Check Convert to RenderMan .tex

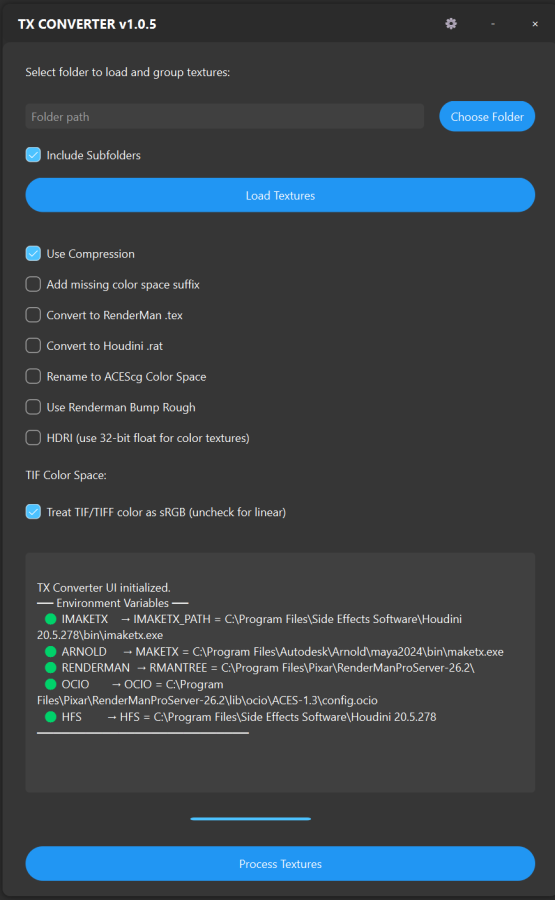pyautogui.click(x=33, y=315)
